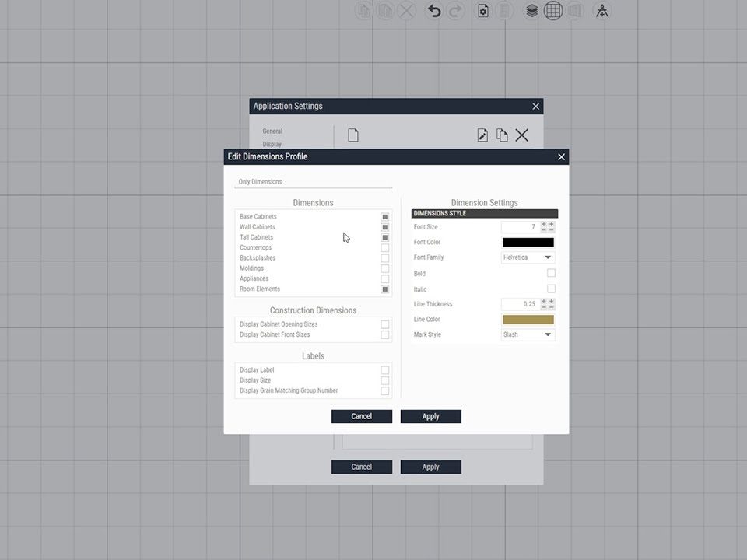The width and height of the screenshot is (747, 560).
Task: Click the stacked layers icon in the toolbar
Action: click(x=531, y=11)
